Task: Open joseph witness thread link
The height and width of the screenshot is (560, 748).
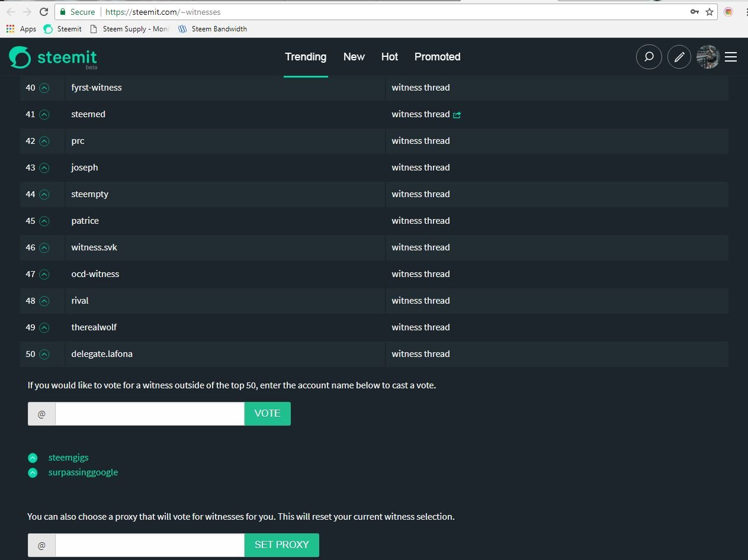Action: tap(420, 168)
